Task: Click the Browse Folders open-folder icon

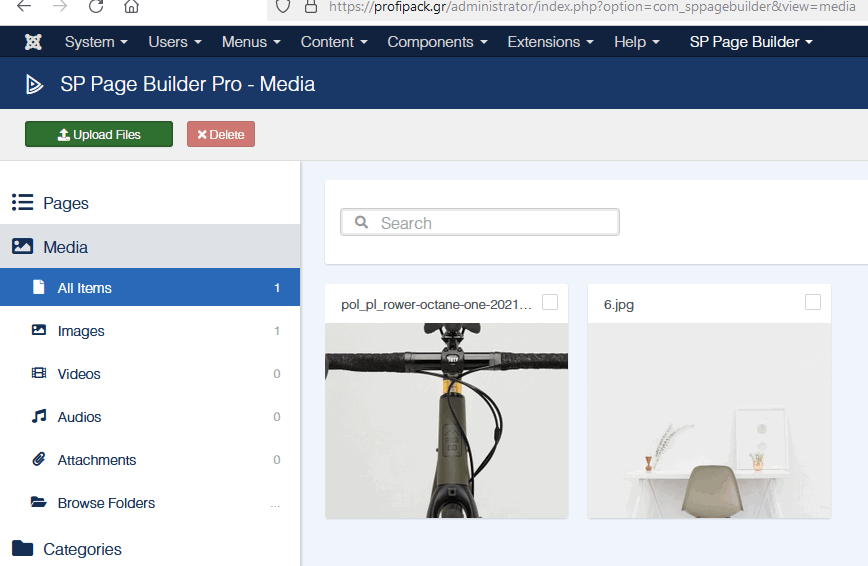Action: click(x=39, y=502)
